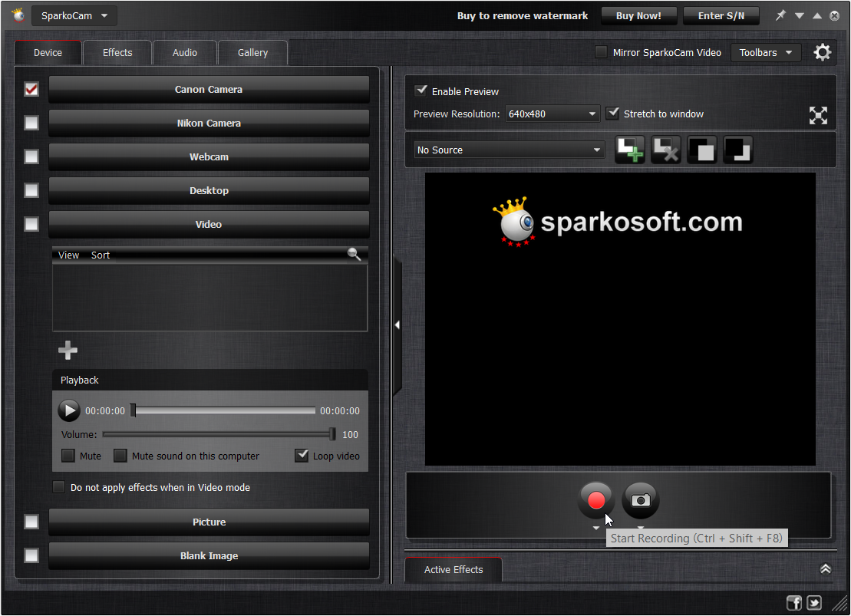
Task: Toggle the Enable Preview checkbox
Action: pyautogui.click(x=421, y=91)
